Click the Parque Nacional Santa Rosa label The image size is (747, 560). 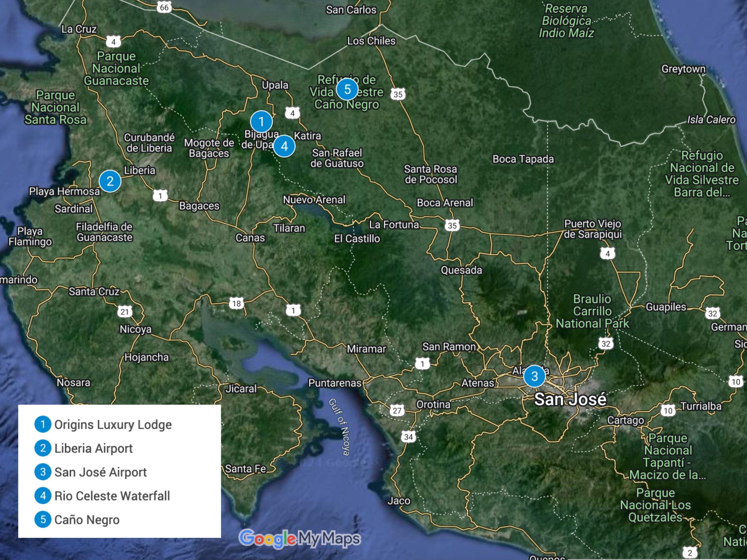point(55,107)
